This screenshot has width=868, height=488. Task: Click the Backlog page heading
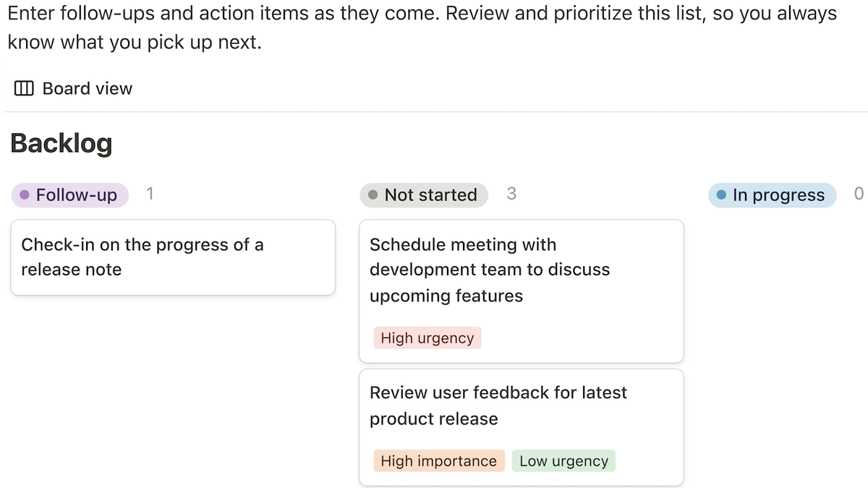point(61,143)
